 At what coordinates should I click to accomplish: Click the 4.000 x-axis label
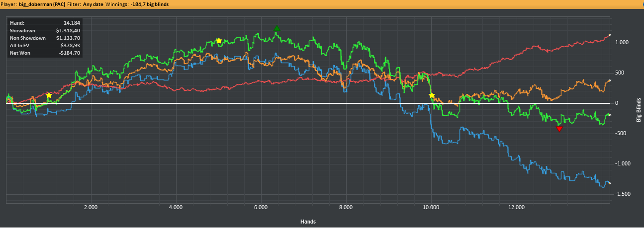tap(176, 207)
